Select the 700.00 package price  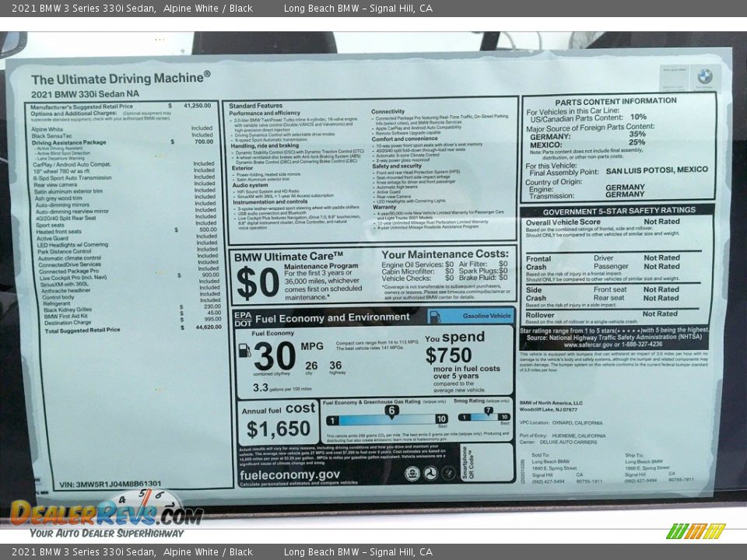pos(203,142)
